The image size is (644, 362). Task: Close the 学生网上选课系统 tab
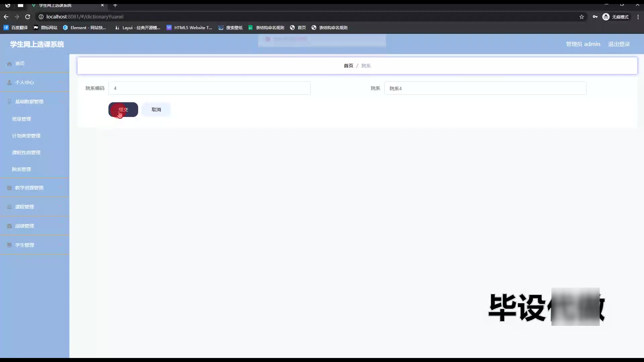coord(102,5)
